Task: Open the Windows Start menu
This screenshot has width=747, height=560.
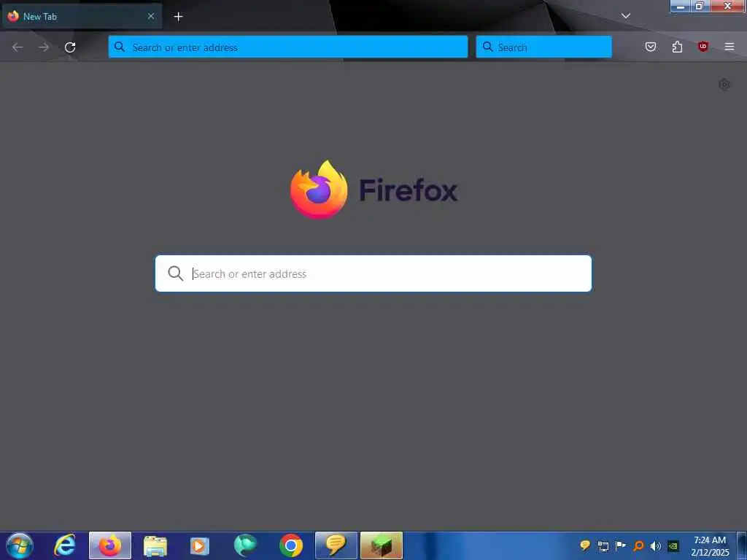Action: coord(20,545)
